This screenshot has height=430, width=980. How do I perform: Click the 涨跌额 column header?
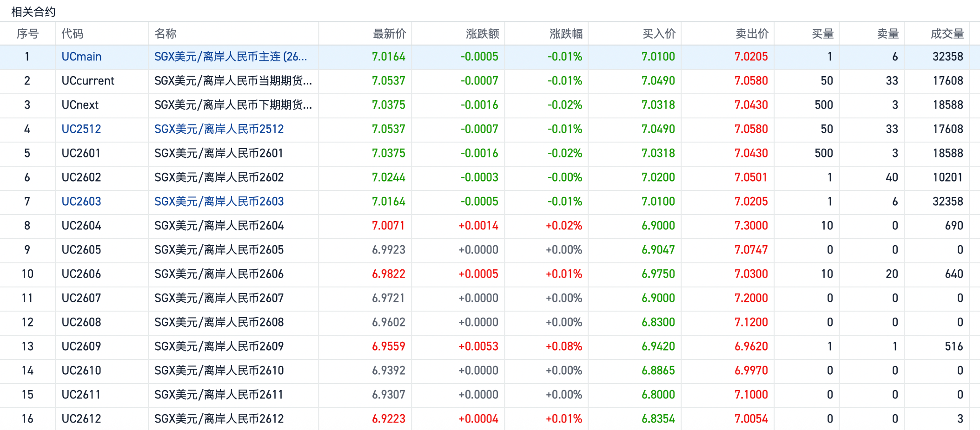(482, 34)
